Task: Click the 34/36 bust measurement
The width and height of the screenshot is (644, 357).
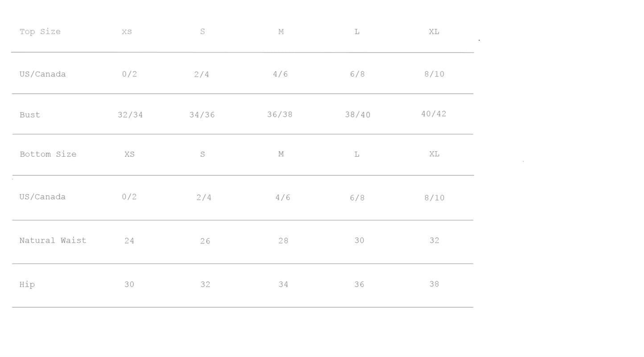Action: pos(202,115)
